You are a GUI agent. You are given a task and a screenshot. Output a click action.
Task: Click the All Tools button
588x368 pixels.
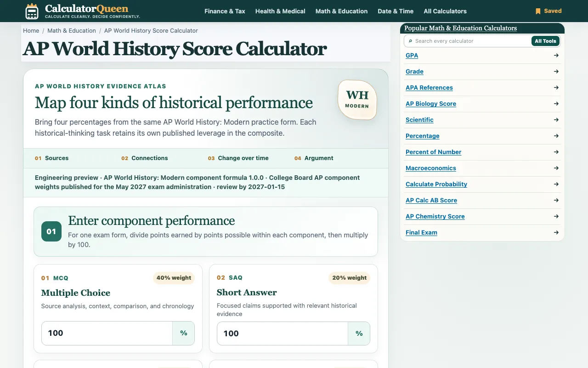[545, 41]
